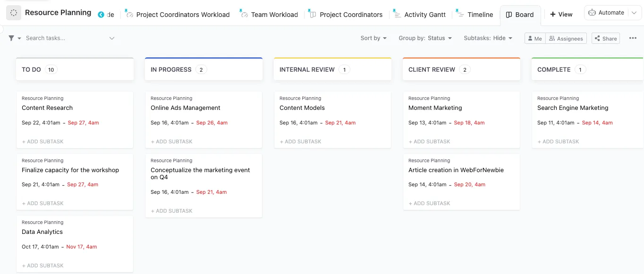The image size is (644, 274).
Task: Click the Share button
Action: tap(605, 39)
